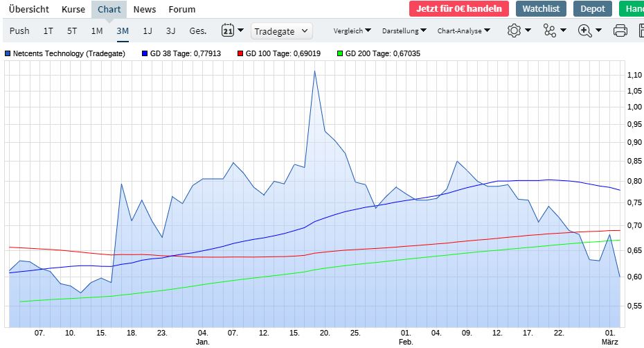Click the red GD 100 Tage swatch
This screenshot has height=348, width=644.
point(240,53)
